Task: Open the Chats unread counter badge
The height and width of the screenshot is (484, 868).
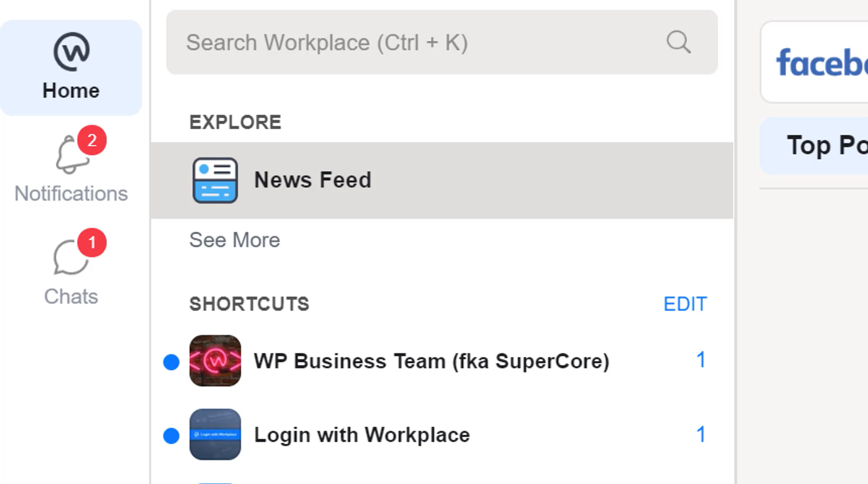Action: click(x=92, y=243)
